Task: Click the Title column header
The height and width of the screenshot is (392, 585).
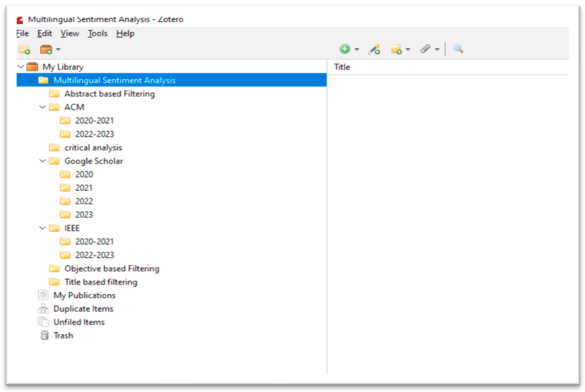Action: pos(342,67)
